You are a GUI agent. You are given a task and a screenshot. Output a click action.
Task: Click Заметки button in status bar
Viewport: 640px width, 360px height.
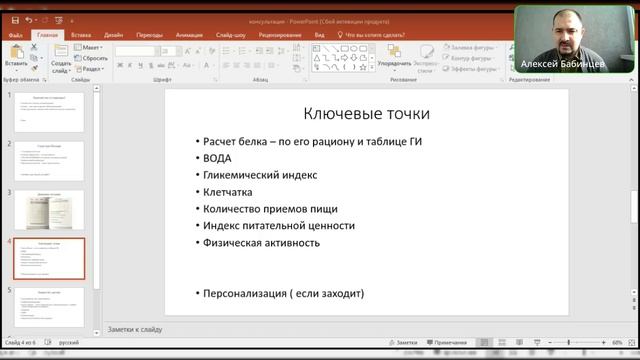(x=403, y=342)
